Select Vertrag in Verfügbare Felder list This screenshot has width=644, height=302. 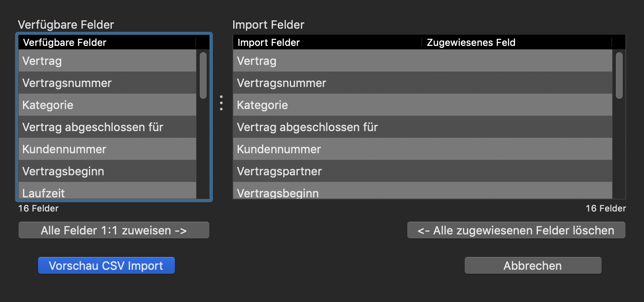click(x=107, y=61)
